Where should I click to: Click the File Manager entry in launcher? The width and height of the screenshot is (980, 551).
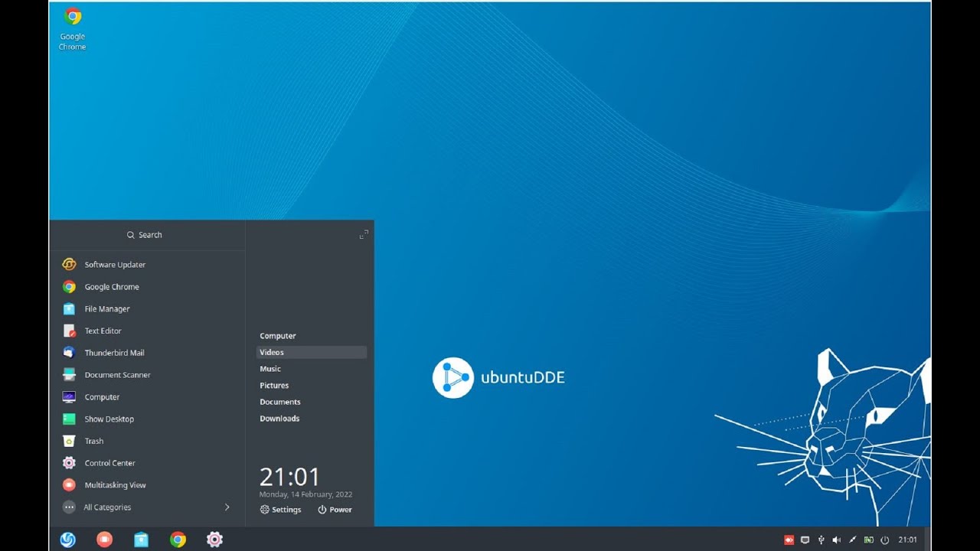point(147,308)
